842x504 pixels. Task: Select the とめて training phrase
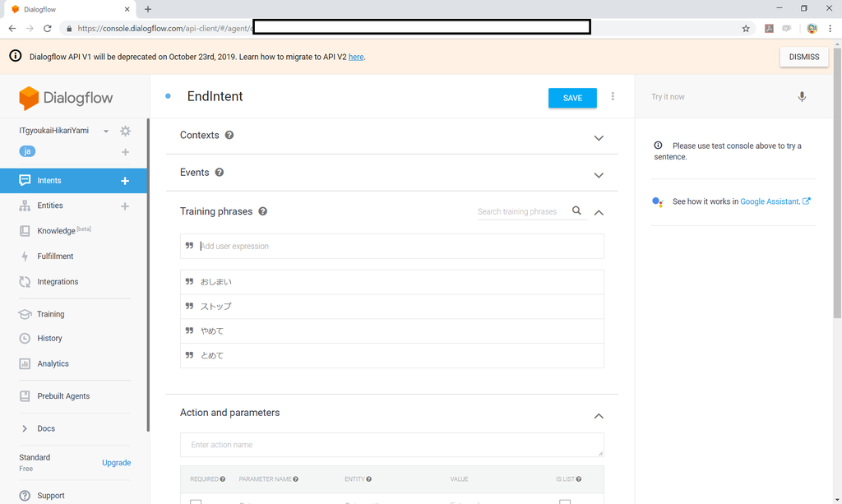click(x=392, y=355)
